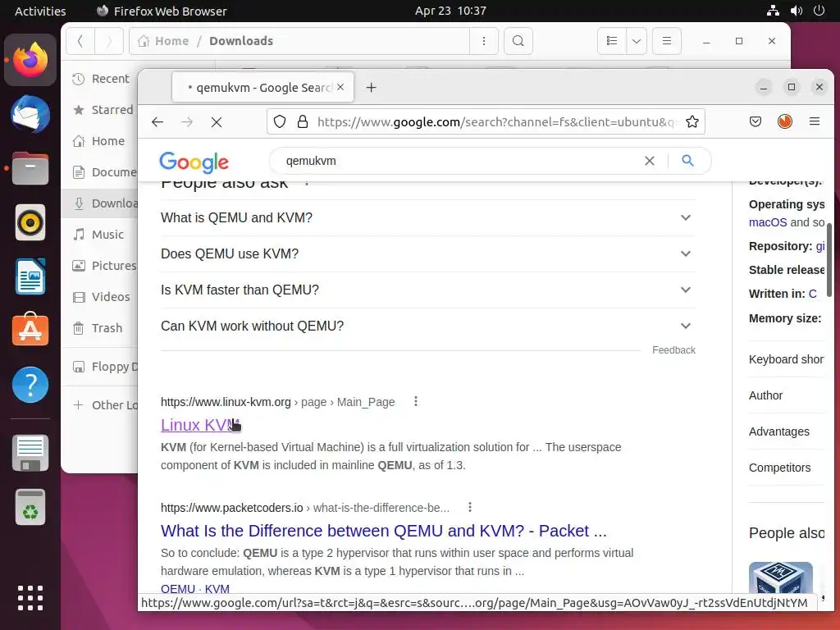Click the Google logo
The image size is (840, 630).
[x=194, y=162]
